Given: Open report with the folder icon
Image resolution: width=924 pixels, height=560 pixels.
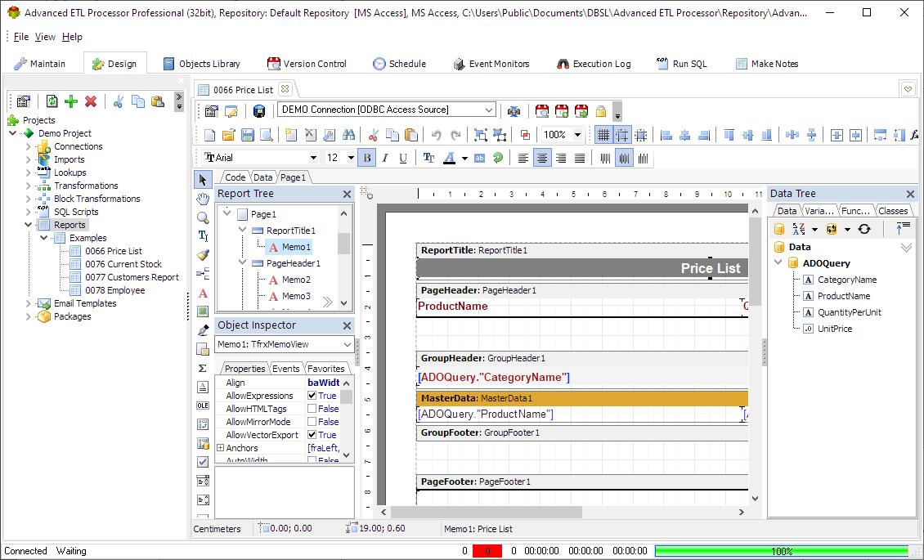Looking at the screenshot, I should 229,135.
